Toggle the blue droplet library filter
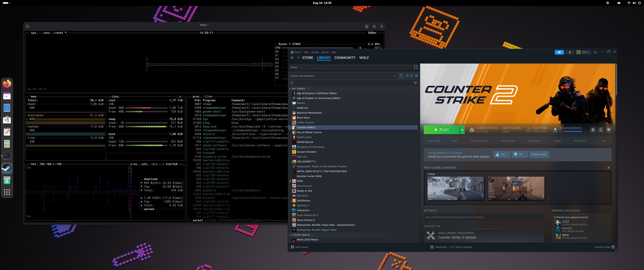The height and width of the screenshot is (270, 644). point(407,76)
